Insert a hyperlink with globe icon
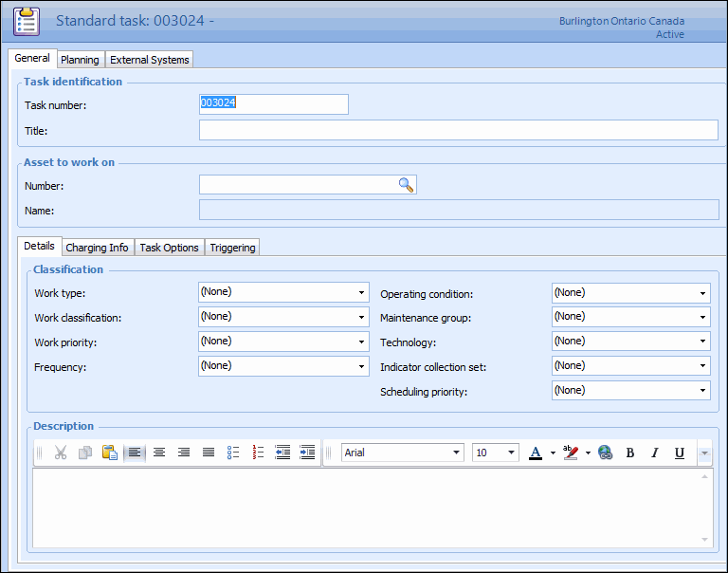Screen dimensions: 728x573 pos(605,453)
